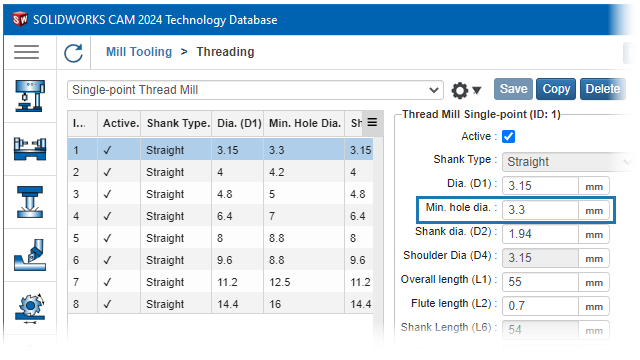Click the 4.2 min hole dia cell

304,172
